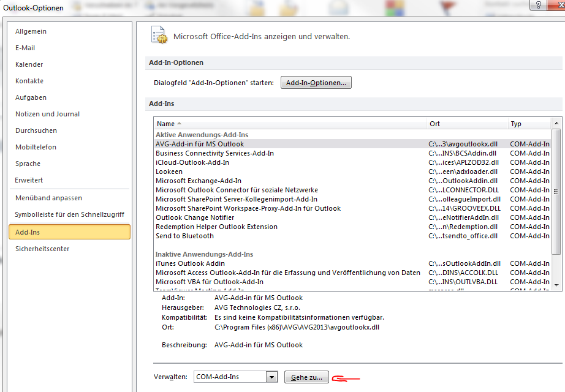Click the Gehe zu... button
Viewport: 565px width, 392px height.
coord(306,377)
